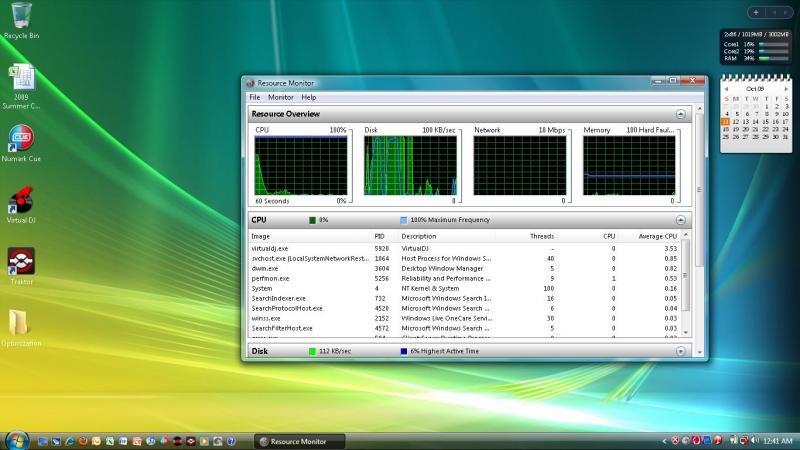Go to previous gadgets page in sidebar
This screenshot has height=450, width=800.
tap(774, 12)
